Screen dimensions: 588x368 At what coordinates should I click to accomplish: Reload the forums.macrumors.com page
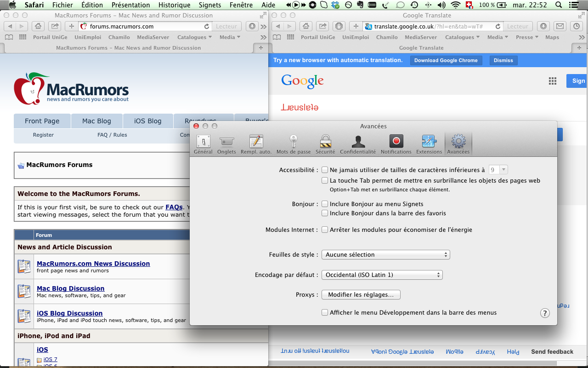click(x=207, y=27)
